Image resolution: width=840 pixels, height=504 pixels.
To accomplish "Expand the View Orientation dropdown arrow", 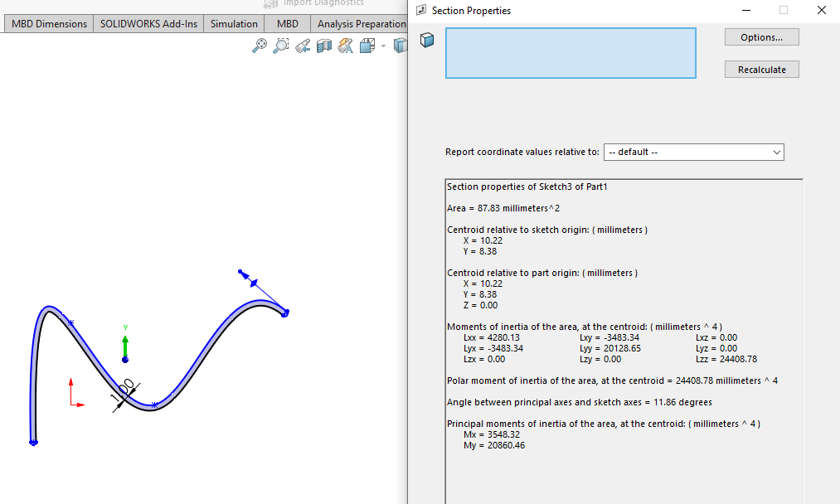I will click(x=383, y=46).
